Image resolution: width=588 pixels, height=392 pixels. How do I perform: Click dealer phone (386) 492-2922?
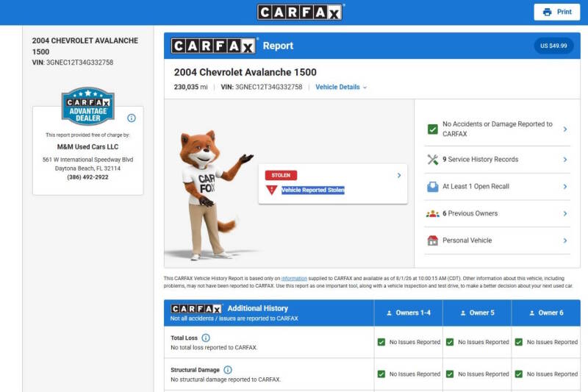tap(87, 177)
